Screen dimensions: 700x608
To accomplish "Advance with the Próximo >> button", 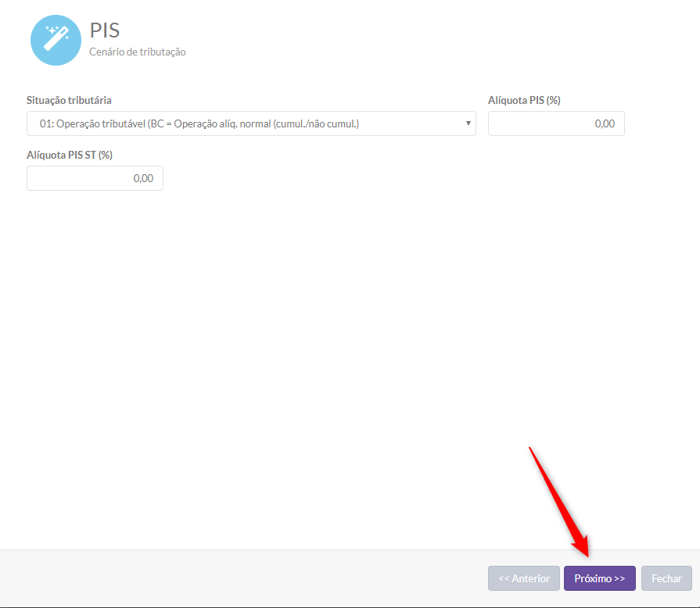I will 600,578.
